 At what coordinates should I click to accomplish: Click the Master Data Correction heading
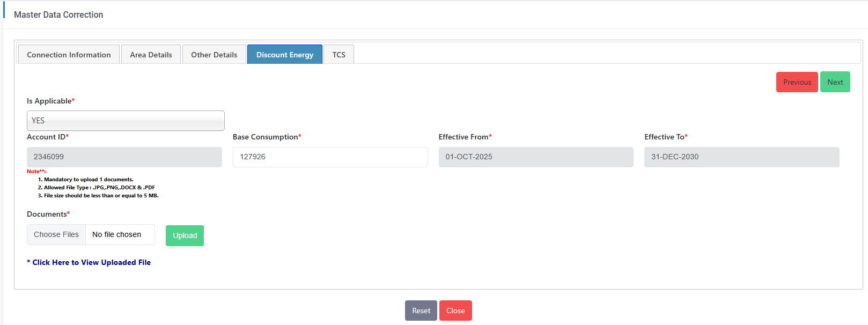click(58, 15)
